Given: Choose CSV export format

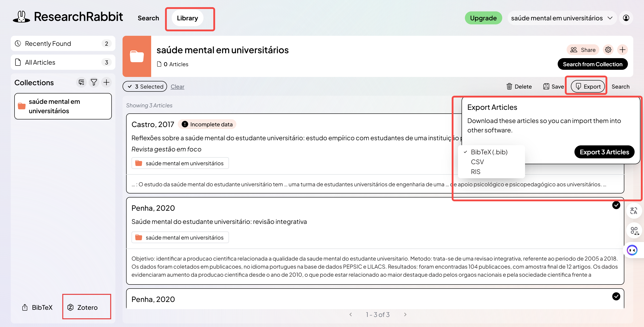Looking at the screenshot, I should (x=477, y=162).
